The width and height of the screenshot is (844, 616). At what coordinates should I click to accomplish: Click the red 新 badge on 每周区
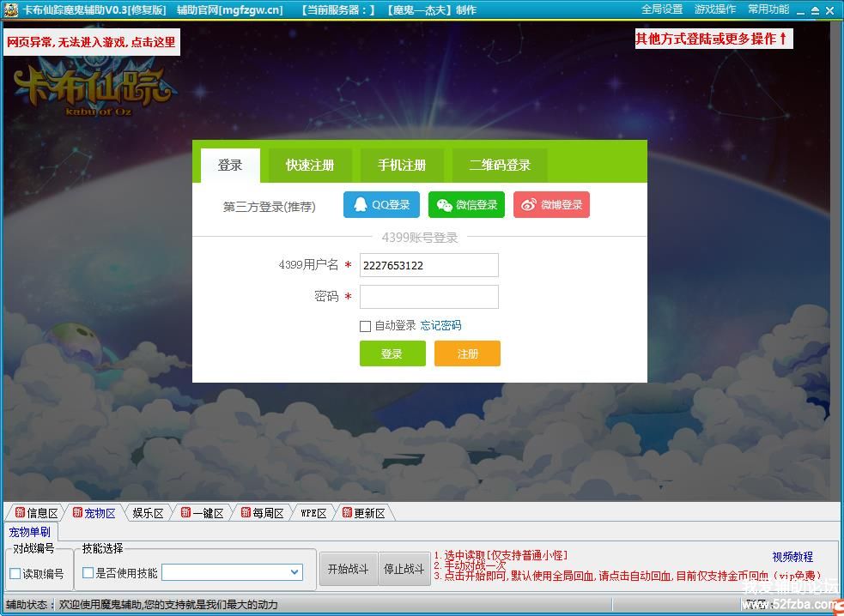click(246, 512)
